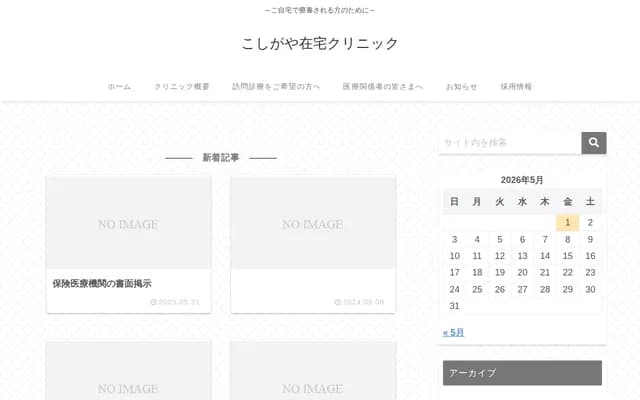The height and width of the screenshot is (400, 640).
Task: Open 訪問診療をご希望の方へ menu item
Action: point(276,87)
